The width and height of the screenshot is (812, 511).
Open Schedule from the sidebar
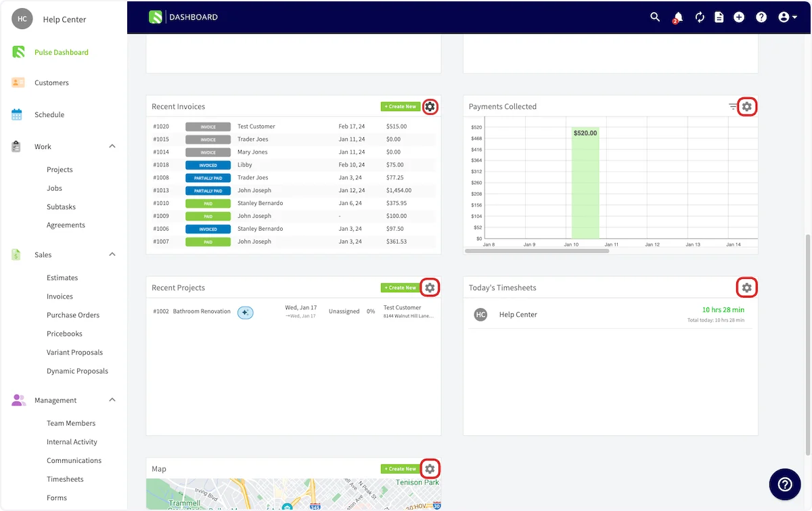pos(49,114)
